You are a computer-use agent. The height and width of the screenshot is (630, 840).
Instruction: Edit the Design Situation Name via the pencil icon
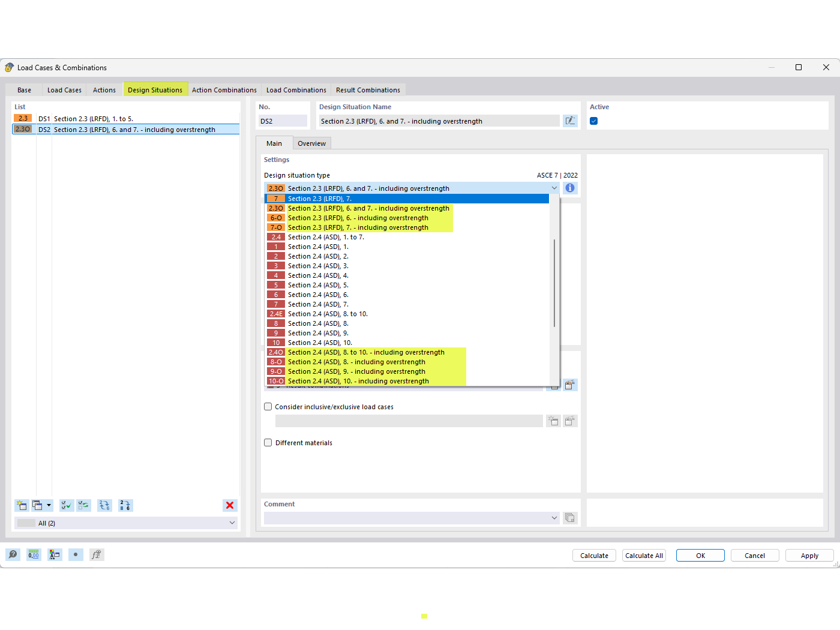pyautogui.click(x=569, y=121)
